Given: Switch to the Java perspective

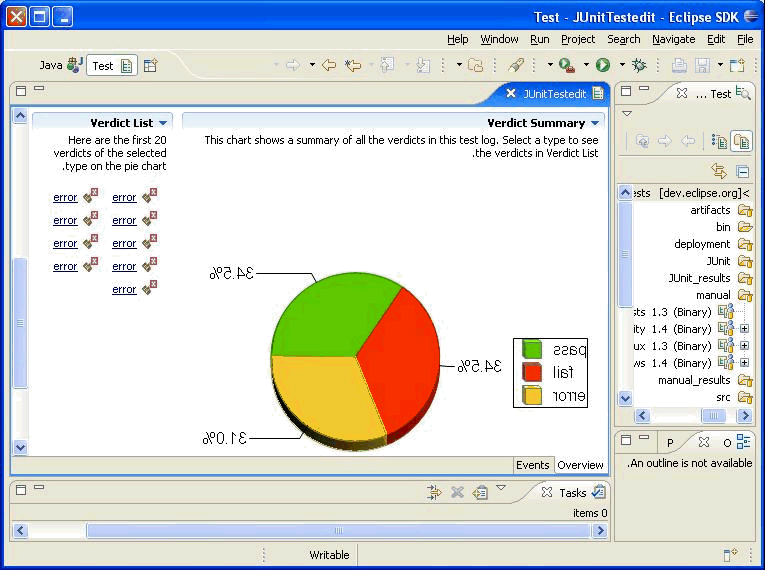Looking at the screenshot, I should tap(61, 65).
